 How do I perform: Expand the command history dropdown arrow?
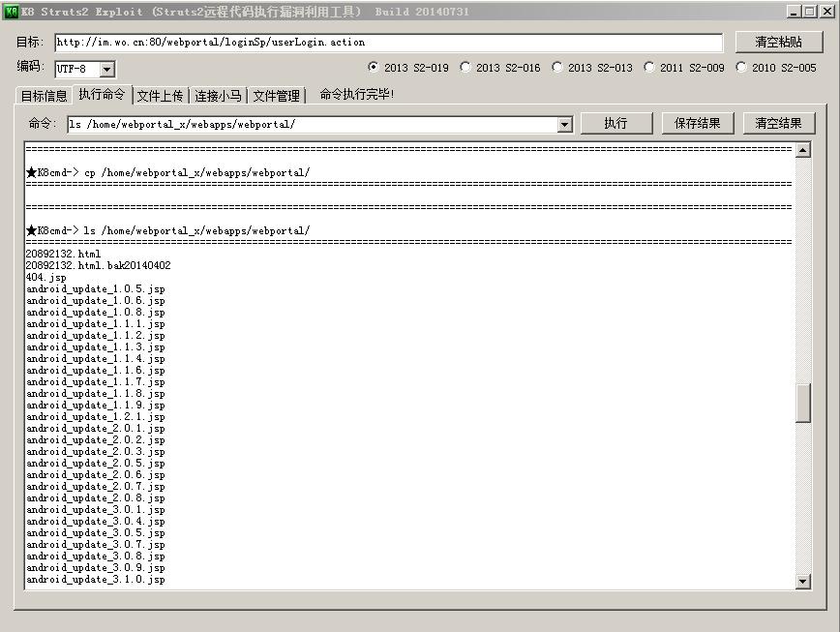(x=564, y=125)
